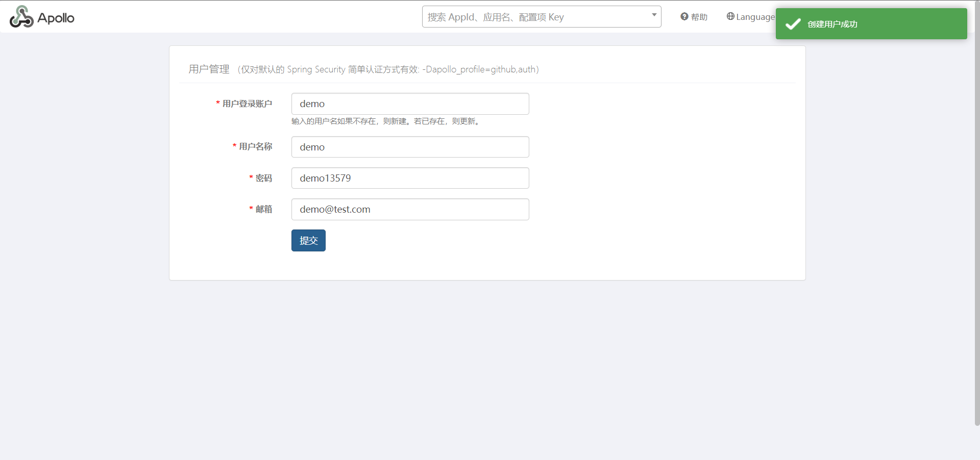Click the Apollo brand name text
Viewport: 980px width, 460px height.
coord(56,18)
